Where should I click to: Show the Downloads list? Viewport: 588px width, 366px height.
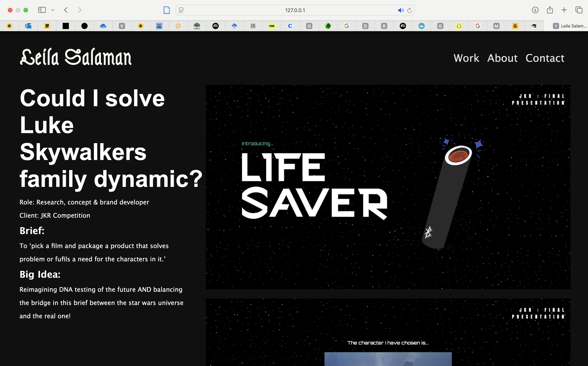(535, 10)
